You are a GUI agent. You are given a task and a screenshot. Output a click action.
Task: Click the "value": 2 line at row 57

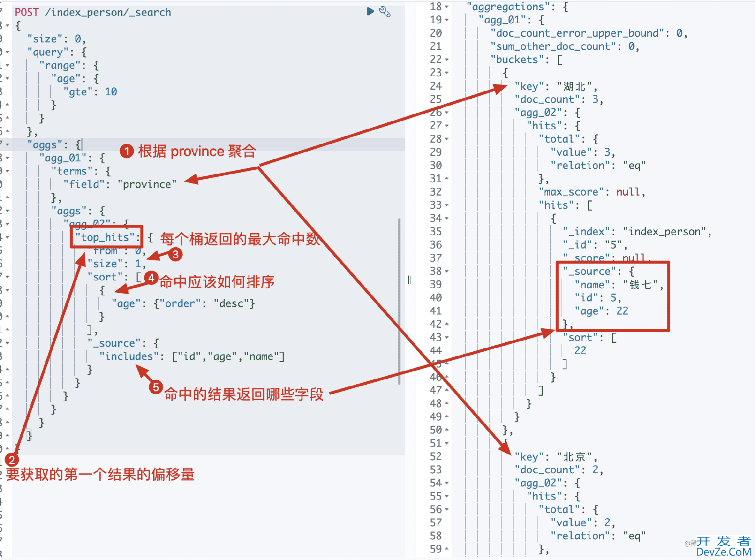[583, 523]
